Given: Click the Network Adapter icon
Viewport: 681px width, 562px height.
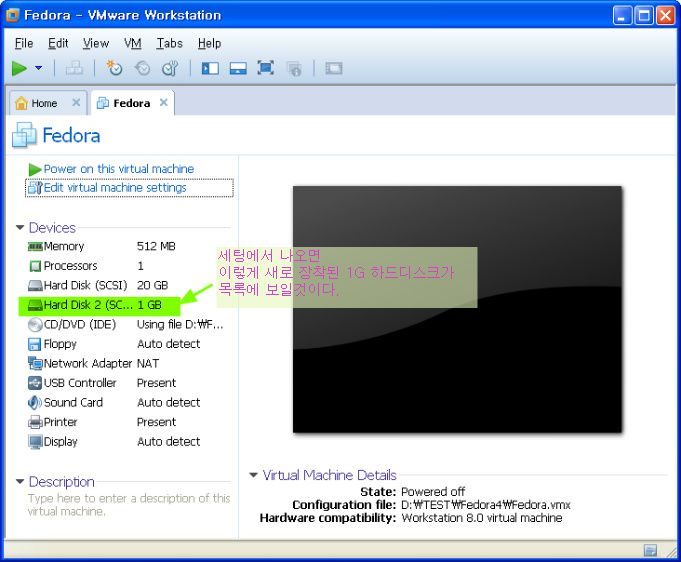Looking at the screenshot, I should (35, 363).
